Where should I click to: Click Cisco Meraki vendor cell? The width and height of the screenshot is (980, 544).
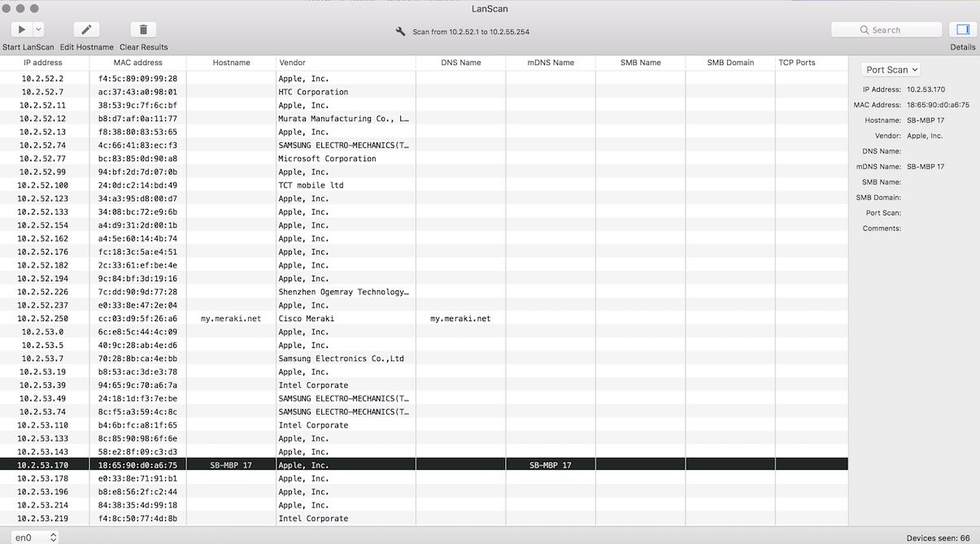(306, 319)
